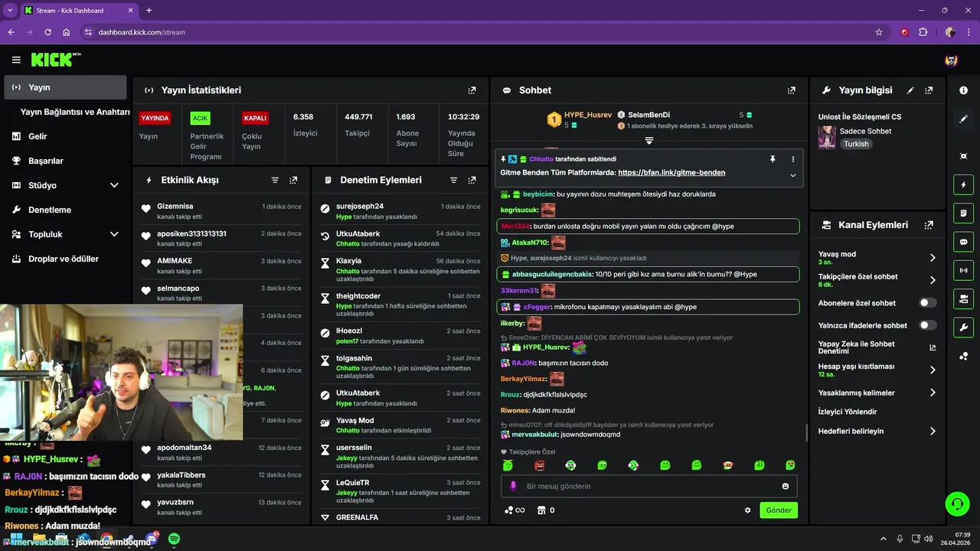Open Yavaş mod settings chevron
The height and width of the screenshot is (551, 980).
(933, 258)
